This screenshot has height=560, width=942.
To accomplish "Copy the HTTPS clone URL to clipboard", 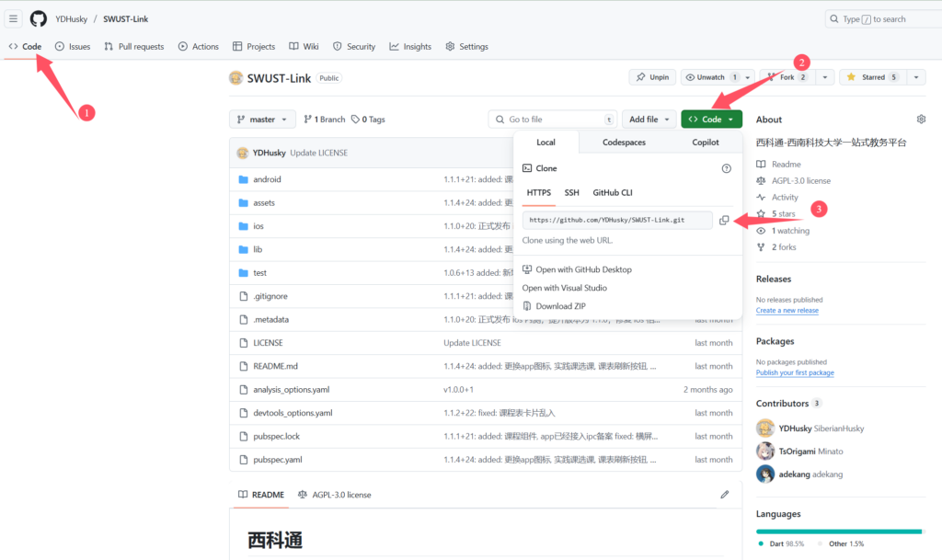I will (725, 221).
